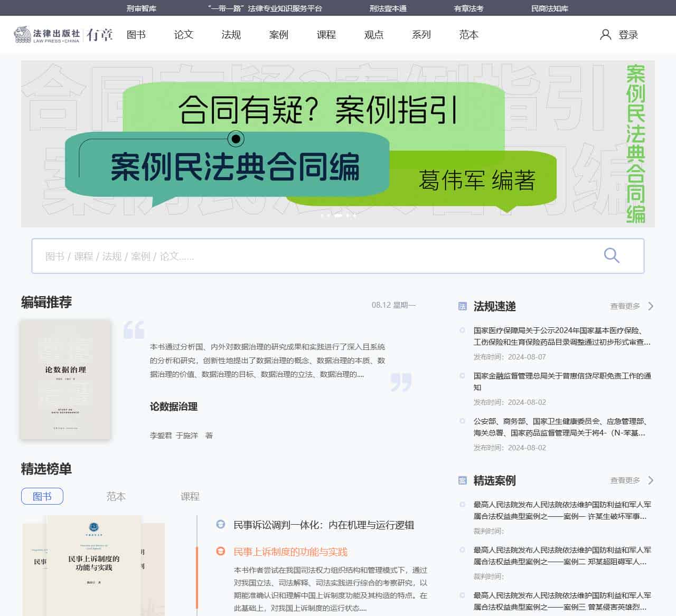
Task: Click 民事诉讼调判一体化 ranking title
Action: coord(324,525)
